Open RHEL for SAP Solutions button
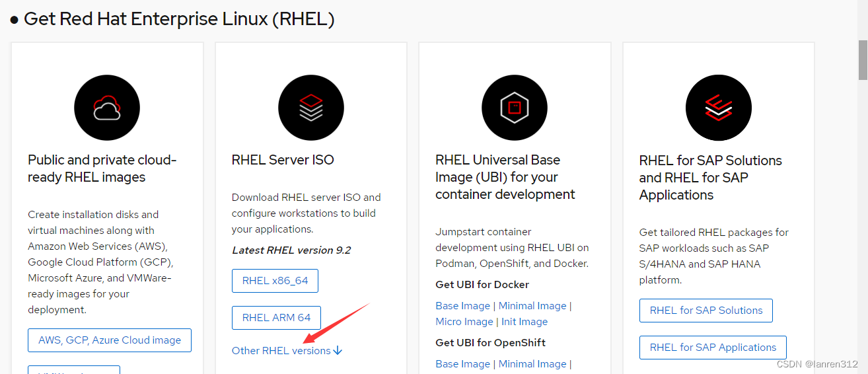This screenshot has height=374, width=868. pos(706,310)
